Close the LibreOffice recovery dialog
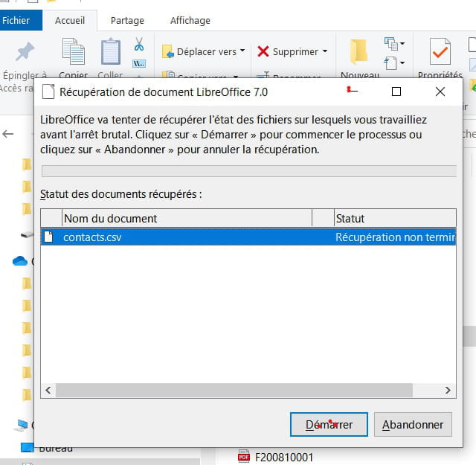Screen dimensions: 476x465 coord(440,92)
